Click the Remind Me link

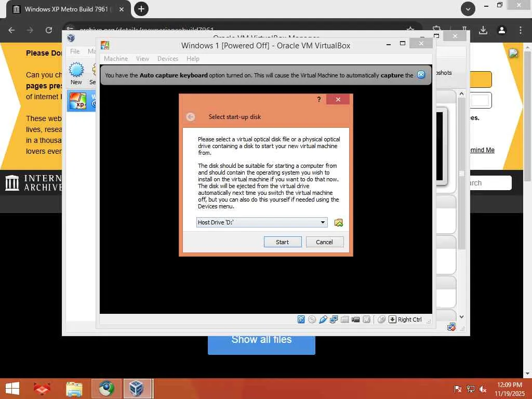coord(482,150)
